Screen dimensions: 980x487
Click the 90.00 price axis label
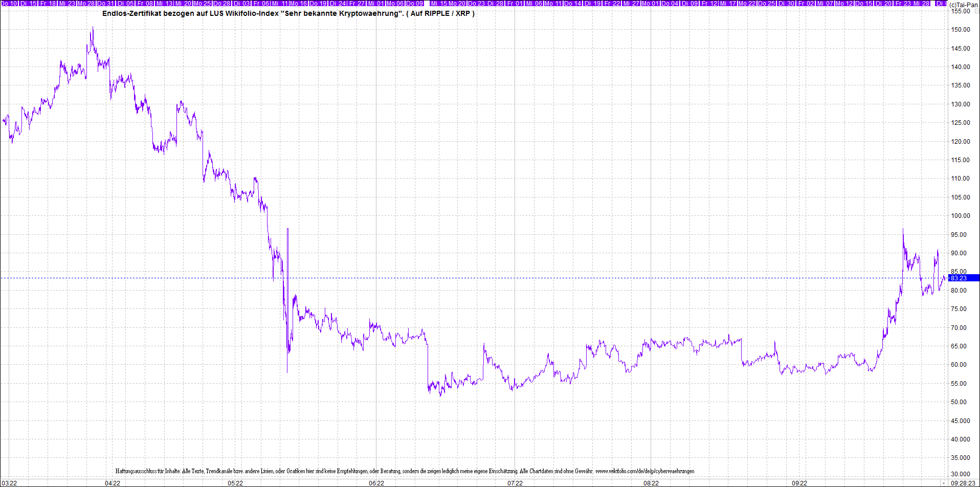click(959, 253)
